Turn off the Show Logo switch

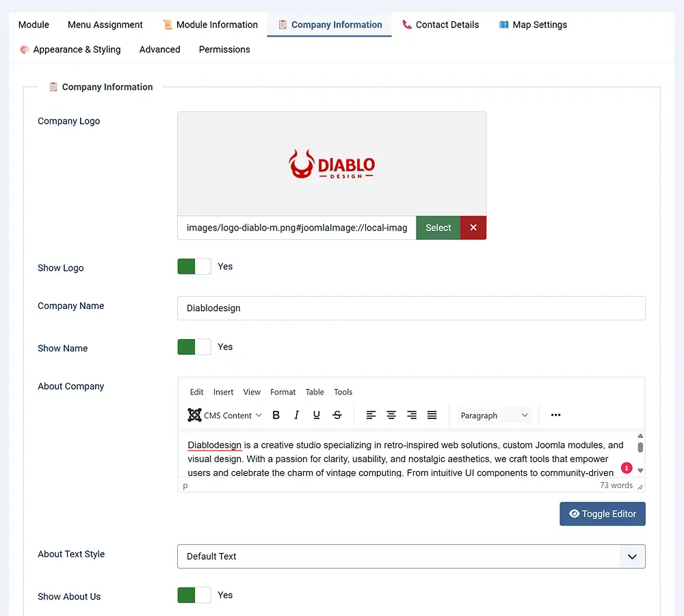194,267
